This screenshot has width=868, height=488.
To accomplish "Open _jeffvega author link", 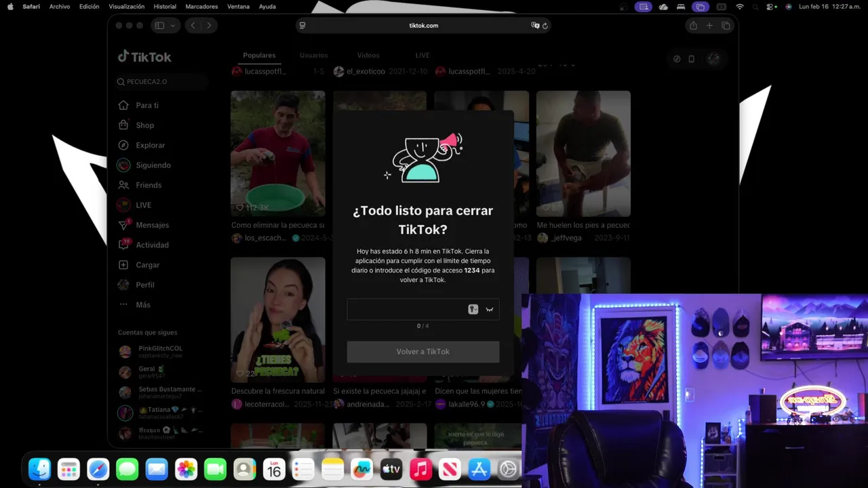I will (x=566, y=238).
